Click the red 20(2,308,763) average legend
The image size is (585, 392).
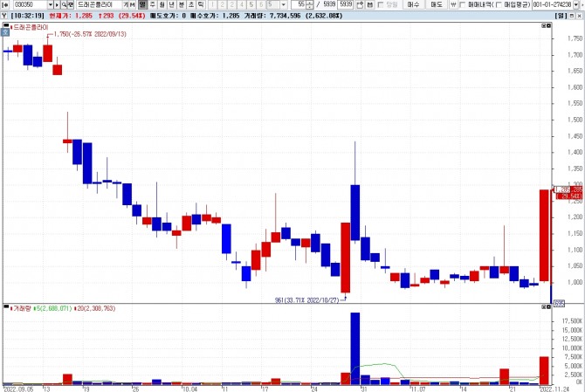coord(95,308)
